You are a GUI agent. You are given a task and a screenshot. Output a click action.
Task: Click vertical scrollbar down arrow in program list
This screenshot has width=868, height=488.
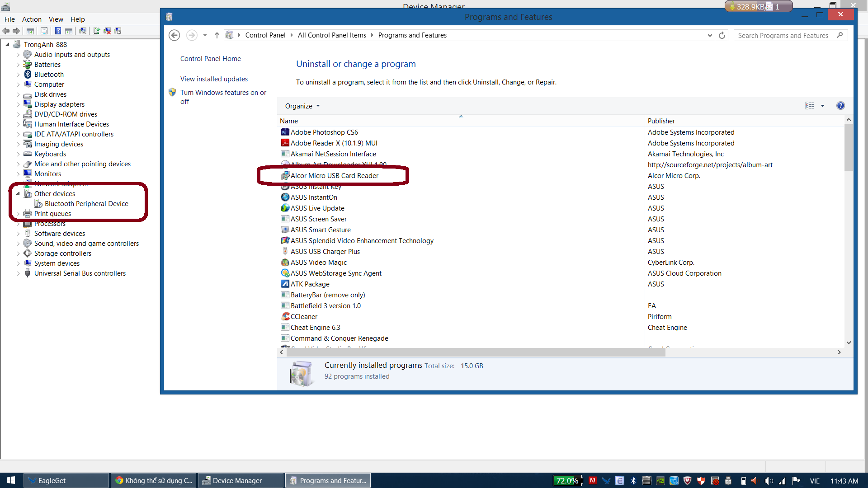(x=849, y=343)
